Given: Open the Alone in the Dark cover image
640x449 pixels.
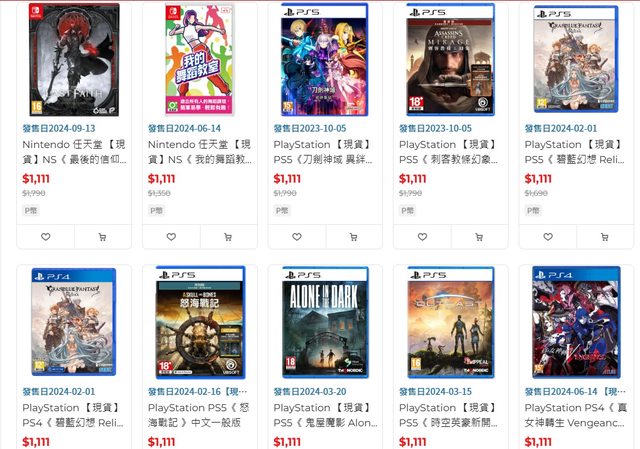Looking at the screenshot, I should pos(325,322).
